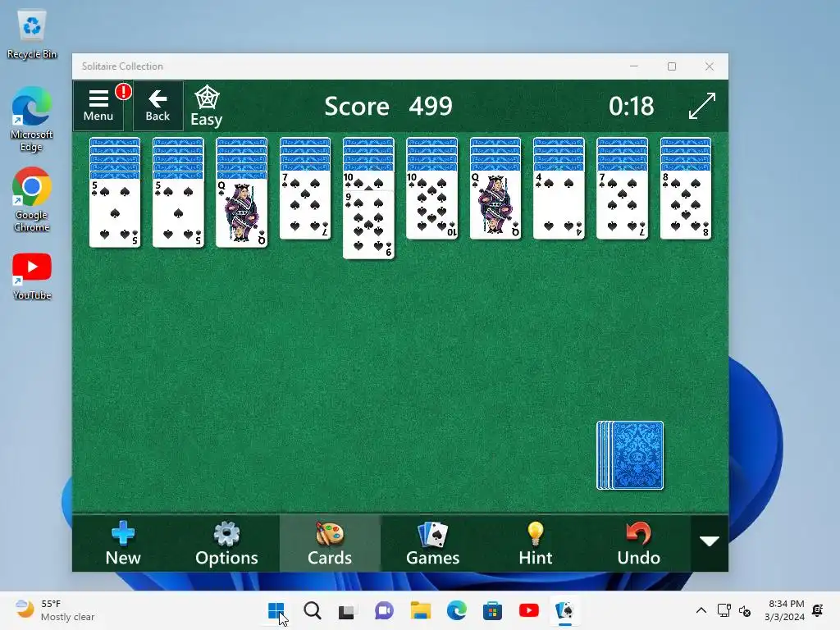
Task: Open YouTube from the taskbar
Action: (x=529, y=610)
